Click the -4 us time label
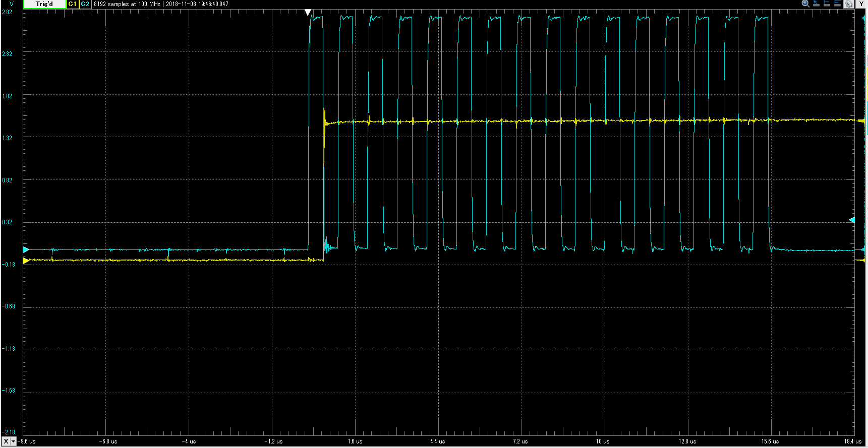868x448 pixels. [x=189, y=441]
